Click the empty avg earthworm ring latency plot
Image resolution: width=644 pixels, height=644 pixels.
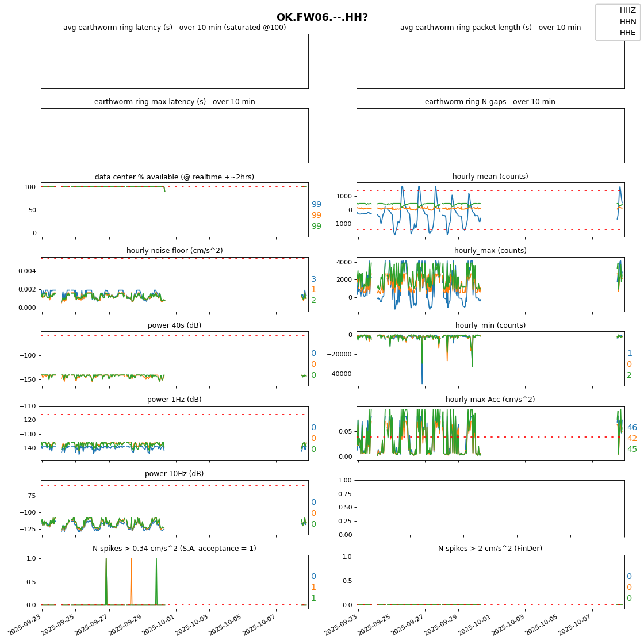(x=174, y=61)
